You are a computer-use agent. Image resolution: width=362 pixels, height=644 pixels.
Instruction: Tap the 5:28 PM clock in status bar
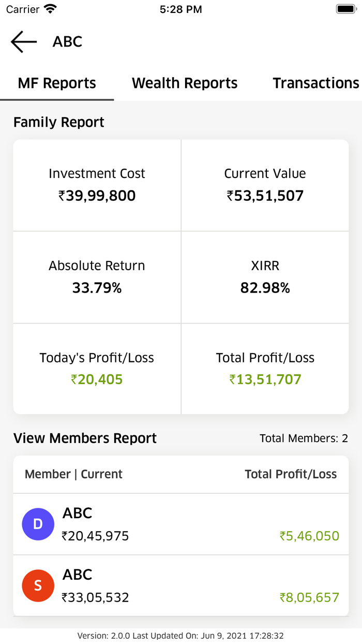(181, 8)
